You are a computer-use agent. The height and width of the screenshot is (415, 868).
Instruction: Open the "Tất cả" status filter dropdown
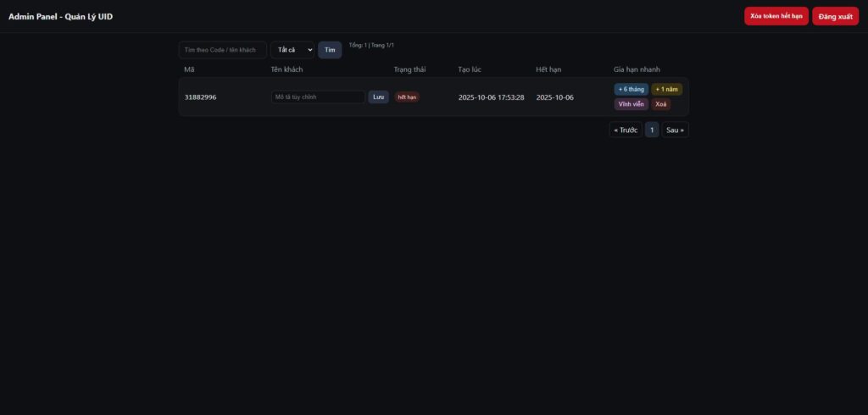pos(292,50)
